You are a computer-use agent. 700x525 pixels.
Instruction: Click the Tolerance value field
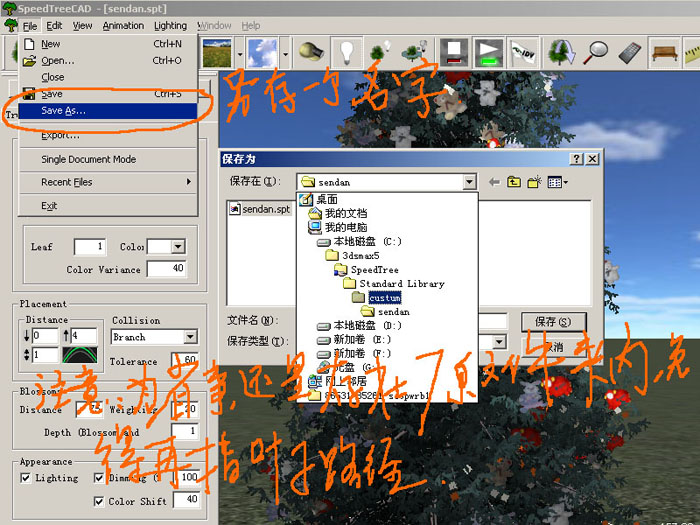185,359
